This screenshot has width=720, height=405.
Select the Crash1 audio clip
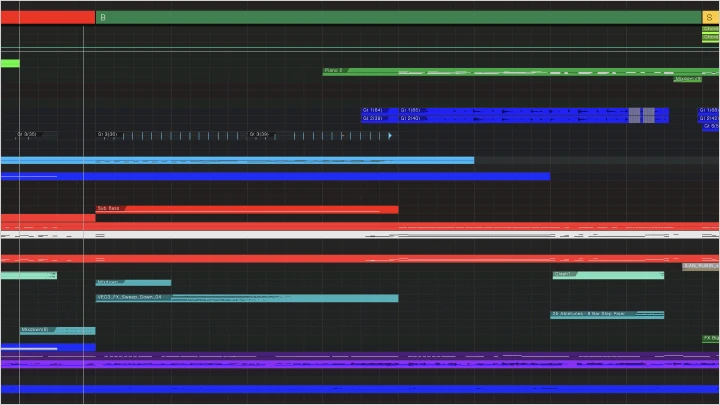pos(608,275)
